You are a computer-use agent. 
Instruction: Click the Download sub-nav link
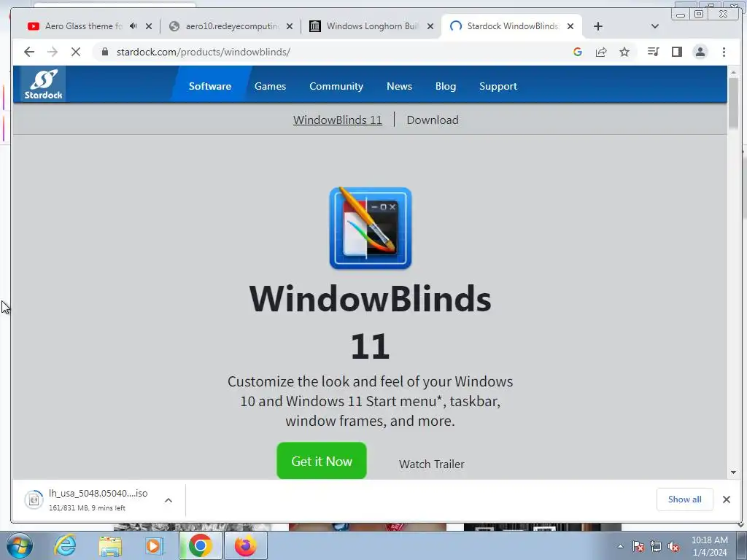coord(433,120)
